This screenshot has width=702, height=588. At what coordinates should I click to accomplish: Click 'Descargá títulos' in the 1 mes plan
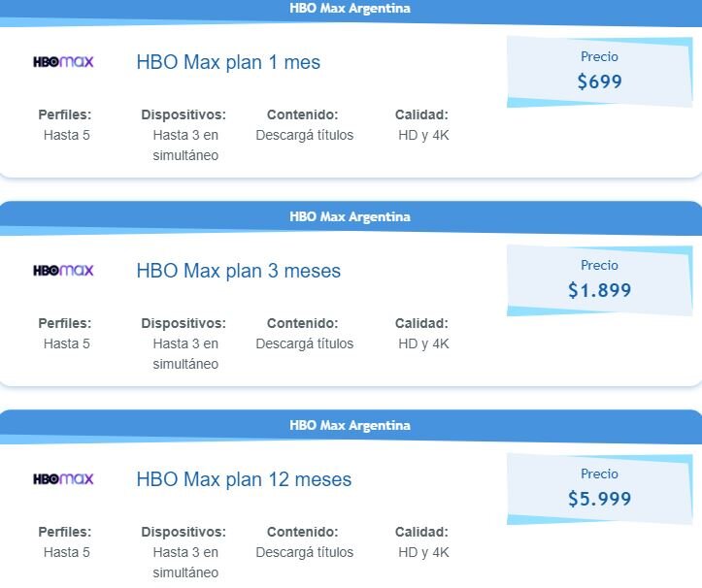click(305, 135)
